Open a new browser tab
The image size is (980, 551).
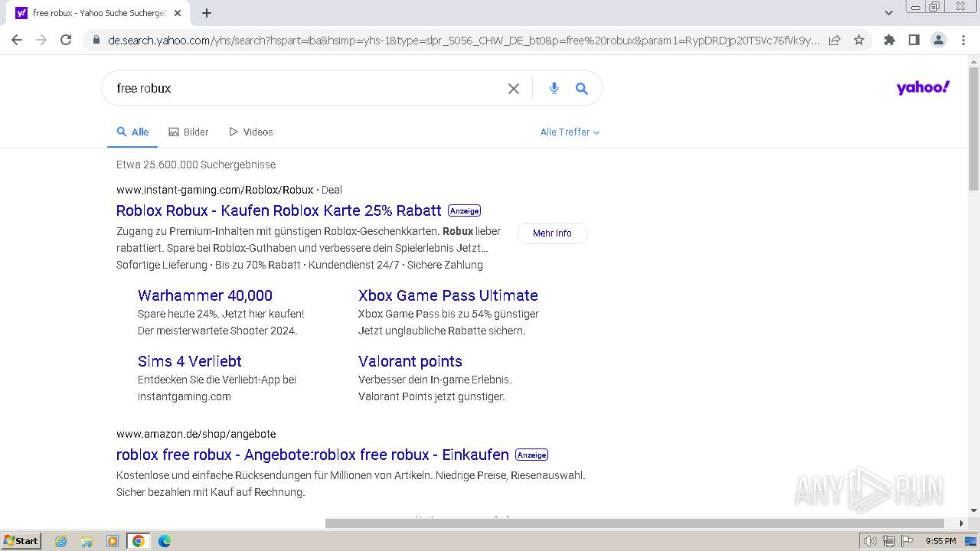(x=207, y=13)
